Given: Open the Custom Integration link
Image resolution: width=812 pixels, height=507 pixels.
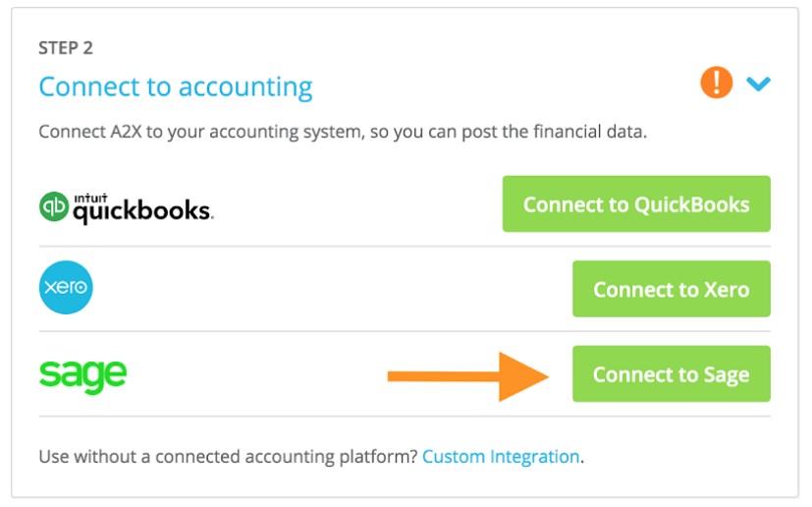Looking at the screenshot, I should 501,457.
